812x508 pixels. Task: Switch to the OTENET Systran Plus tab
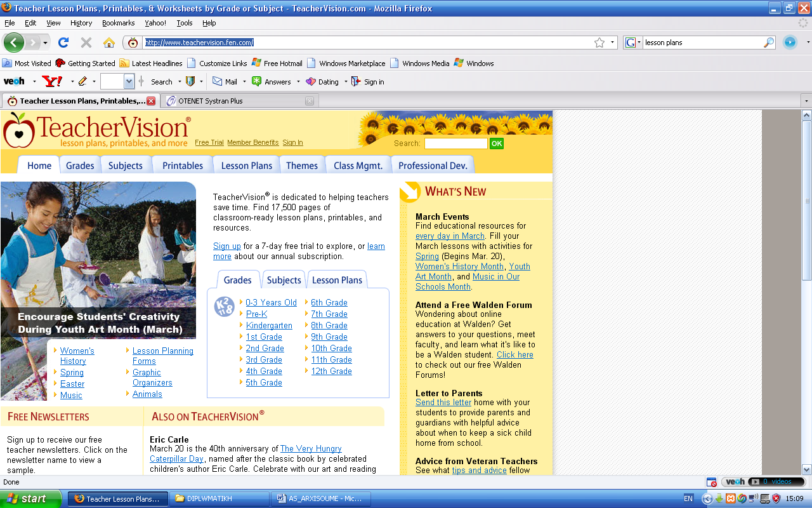240,101
